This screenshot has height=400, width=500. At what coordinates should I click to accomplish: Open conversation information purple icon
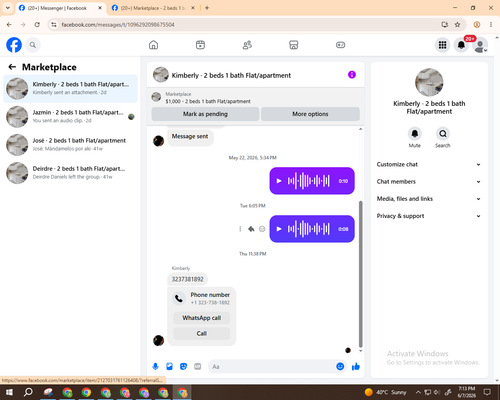point(352,75)
